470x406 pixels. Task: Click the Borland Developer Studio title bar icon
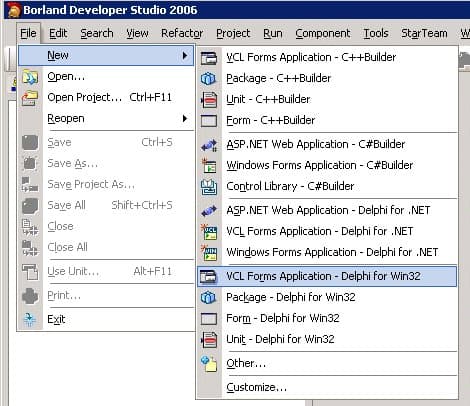pyautogui.click(x=14, y=10)
